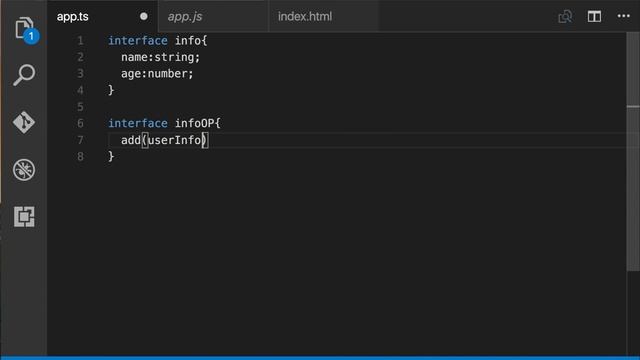Click the open changes preview icon
This screenshot has width=640, height=360.
[565, 16]
